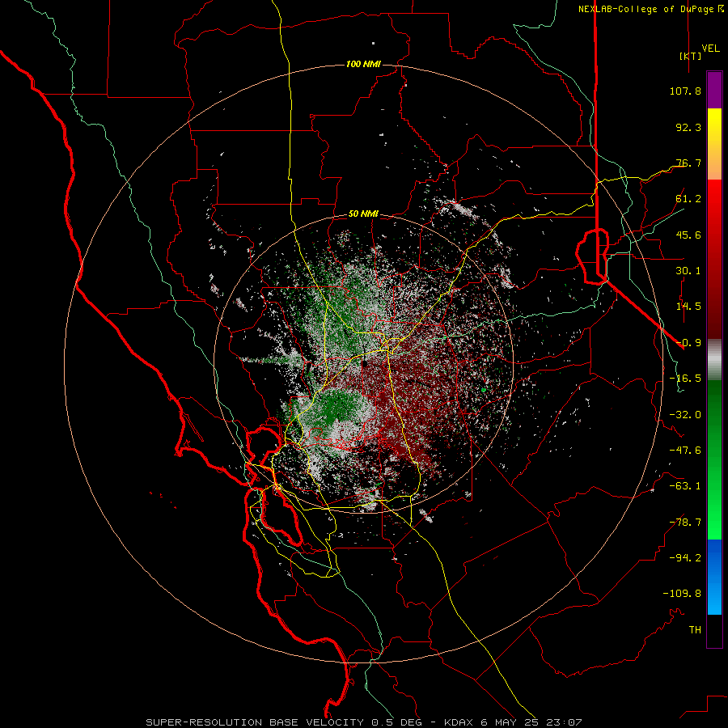Screen dimensions: 728x728
Task: Click the 45.6 legend value
Action: (688, 235)
